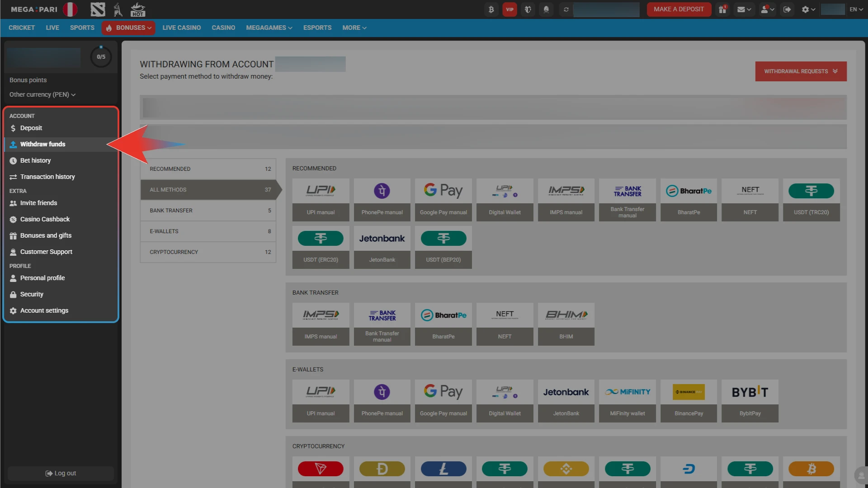This screenshot has height=488, width=868.
Task: Open the messages envelope dropdown
Action: point(744,9)
